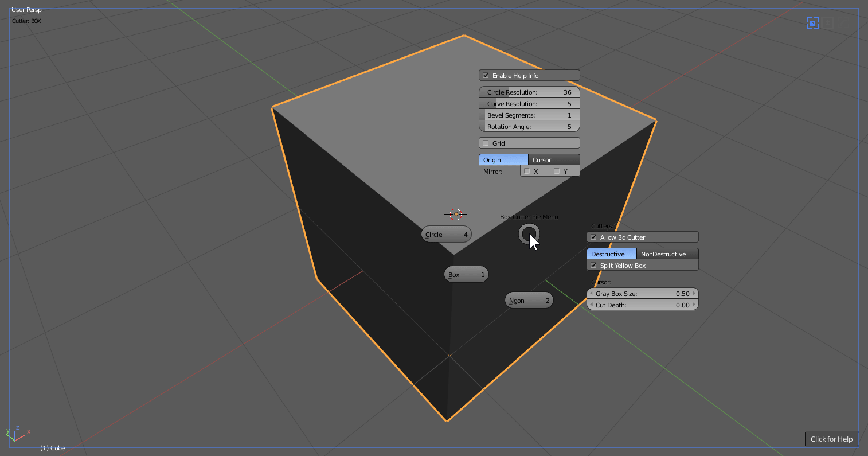Pick the Box pie menu option
Image resolution: width=868 pixels, height=456 pixels.
pos(466,275)
